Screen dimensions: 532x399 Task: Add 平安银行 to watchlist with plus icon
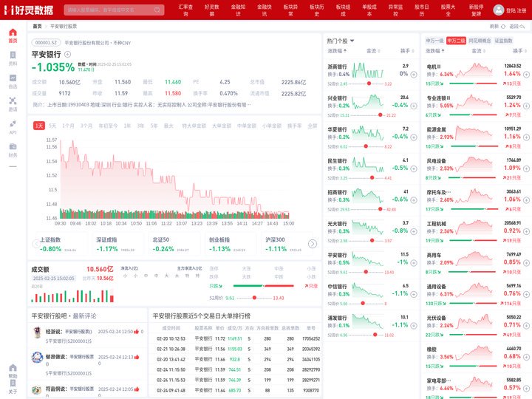pos(67,54)
